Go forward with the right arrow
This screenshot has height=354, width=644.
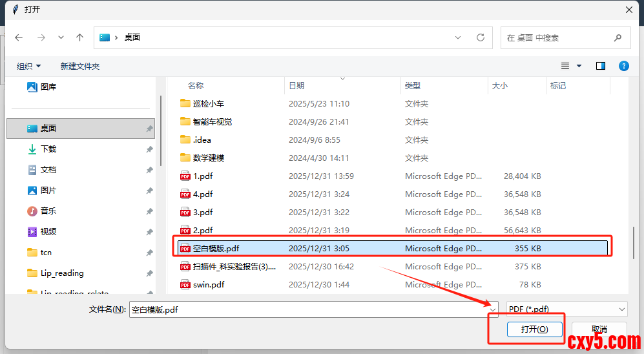tap(41, 37)
